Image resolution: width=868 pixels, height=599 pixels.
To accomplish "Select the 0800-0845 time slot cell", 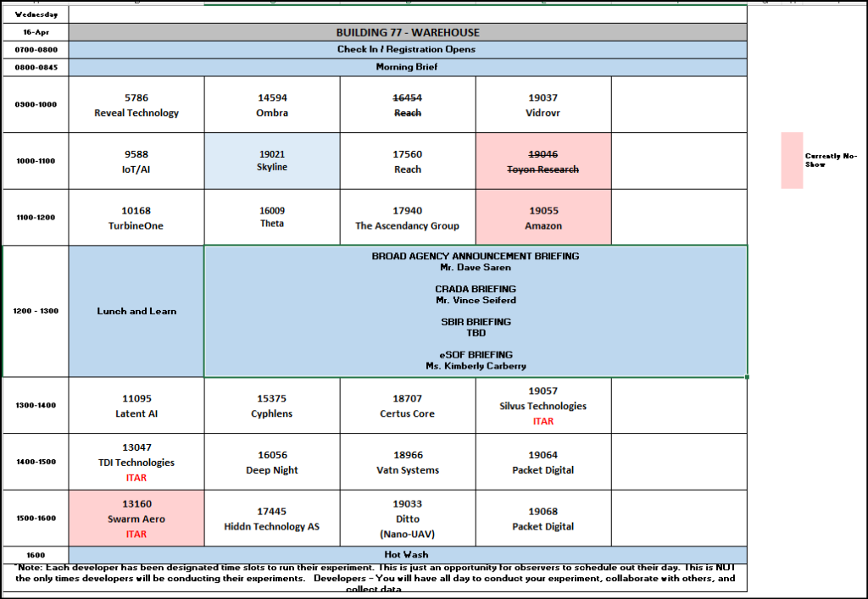I will [x=36, y=68].
